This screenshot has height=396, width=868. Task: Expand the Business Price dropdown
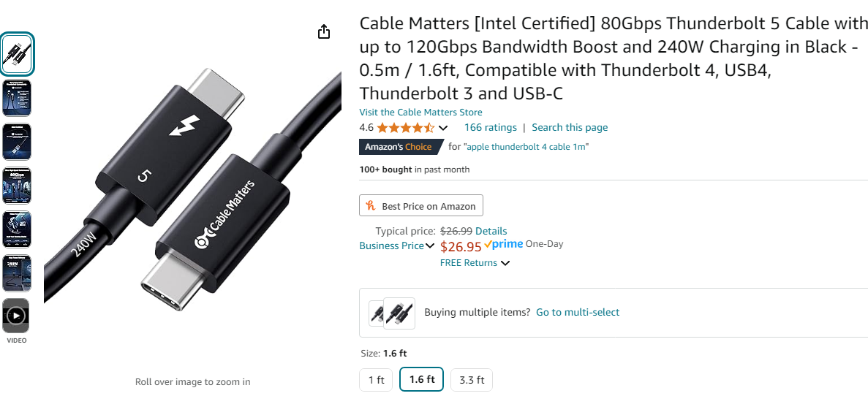coord(430,246)
